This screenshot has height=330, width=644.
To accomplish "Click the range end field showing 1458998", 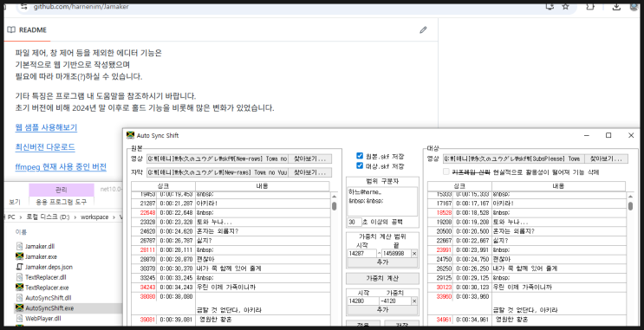I will pyautogui.click(x=396, y=254).
